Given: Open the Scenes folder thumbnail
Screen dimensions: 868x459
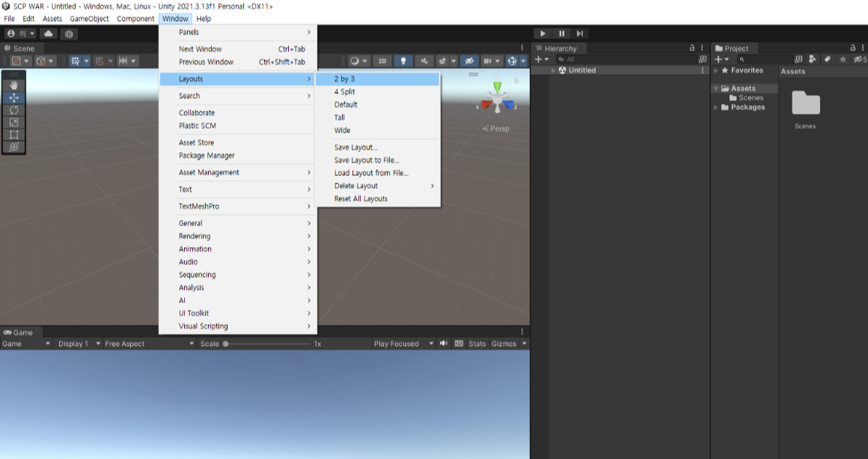Looking at the screenshot, I should (x=805, y=103).
